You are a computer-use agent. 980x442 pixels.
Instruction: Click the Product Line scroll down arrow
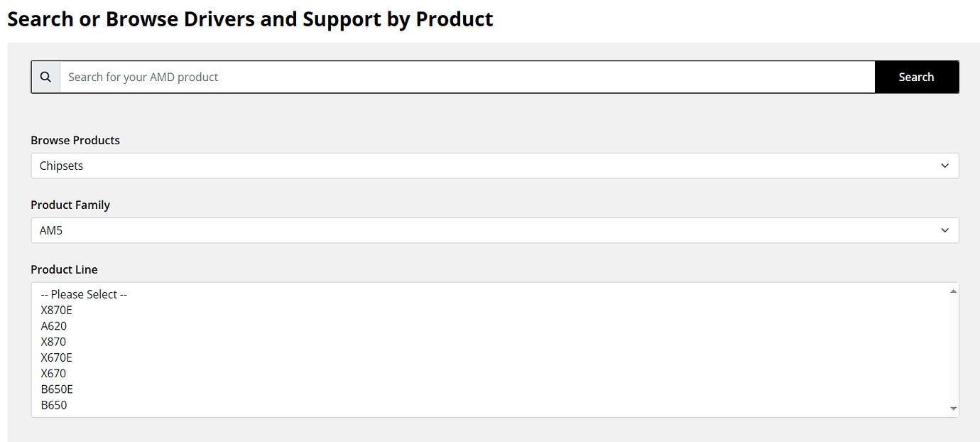tap(953, 409)
